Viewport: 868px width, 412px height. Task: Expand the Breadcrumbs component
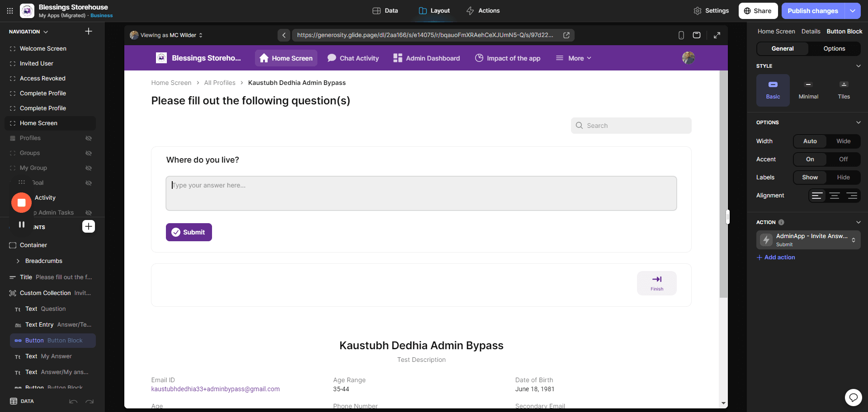click(x=18, y=261)
